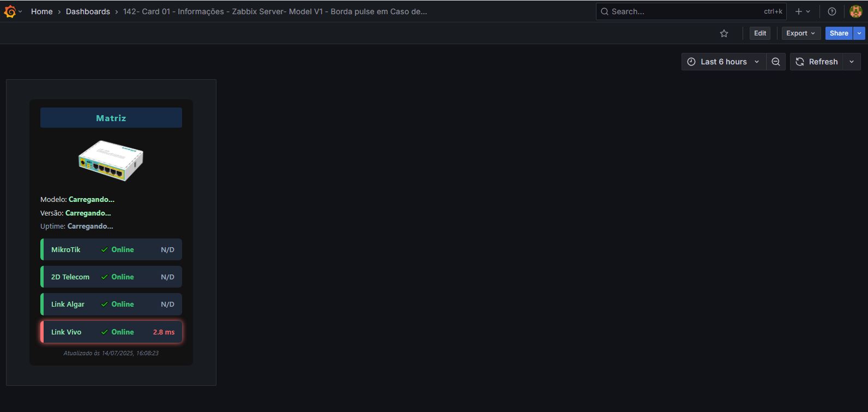This screenshot has height=412, width=868.
Task: Select the Link Vivo status row
Action: (x=111, y=332)
